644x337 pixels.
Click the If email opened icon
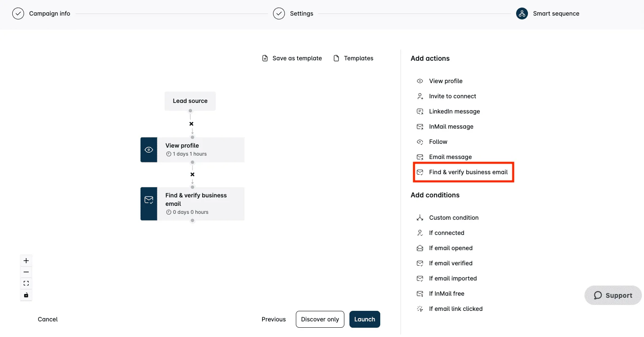420,248
